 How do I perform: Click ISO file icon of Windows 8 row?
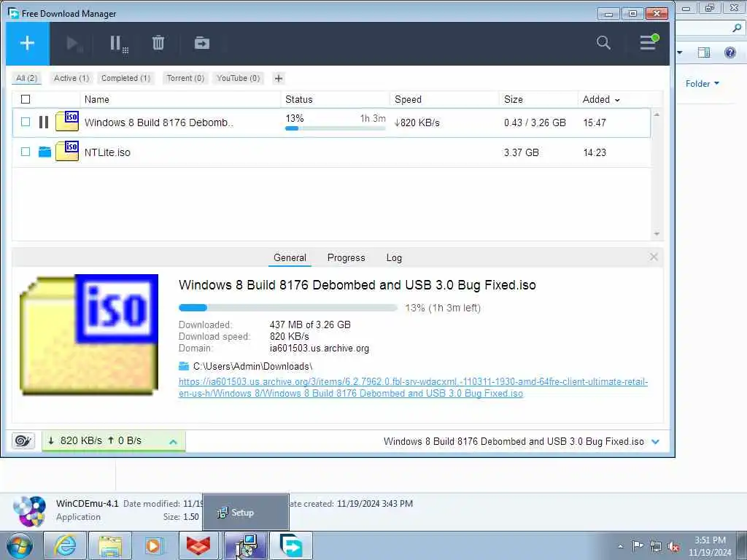(67, 122)
